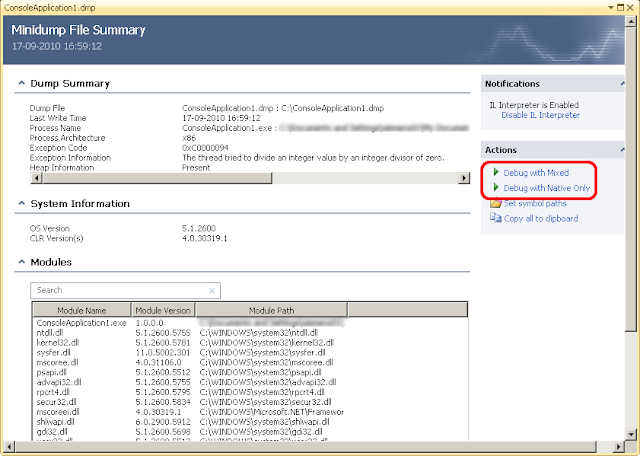This screenshot has width=640, height=456.
Task: Collapse the Dump Summary section
Action: (22, 83)
